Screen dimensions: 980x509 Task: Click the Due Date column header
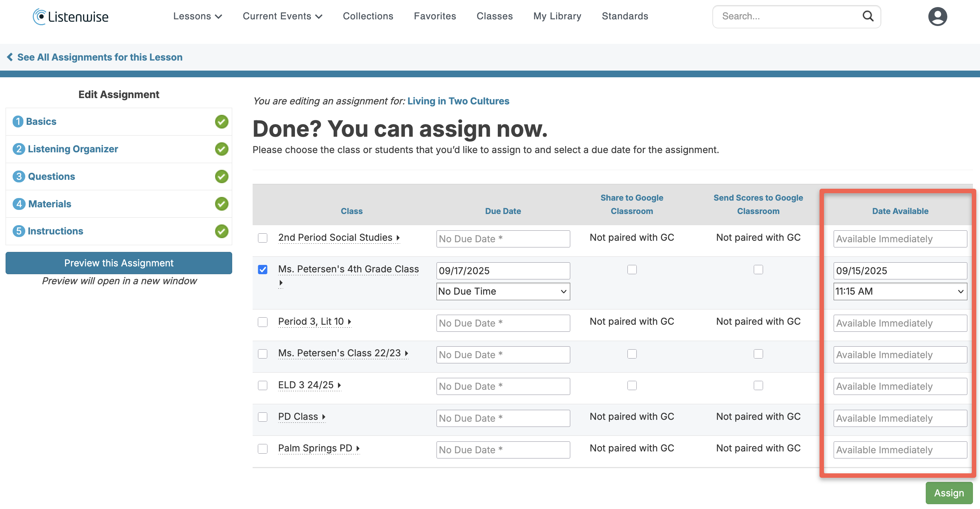point(503,211)
